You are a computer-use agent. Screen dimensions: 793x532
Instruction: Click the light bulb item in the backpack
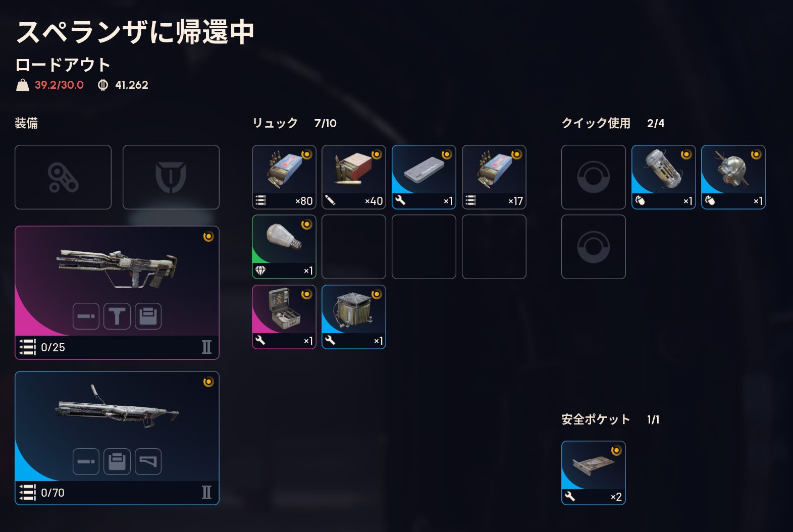[284, 247]
